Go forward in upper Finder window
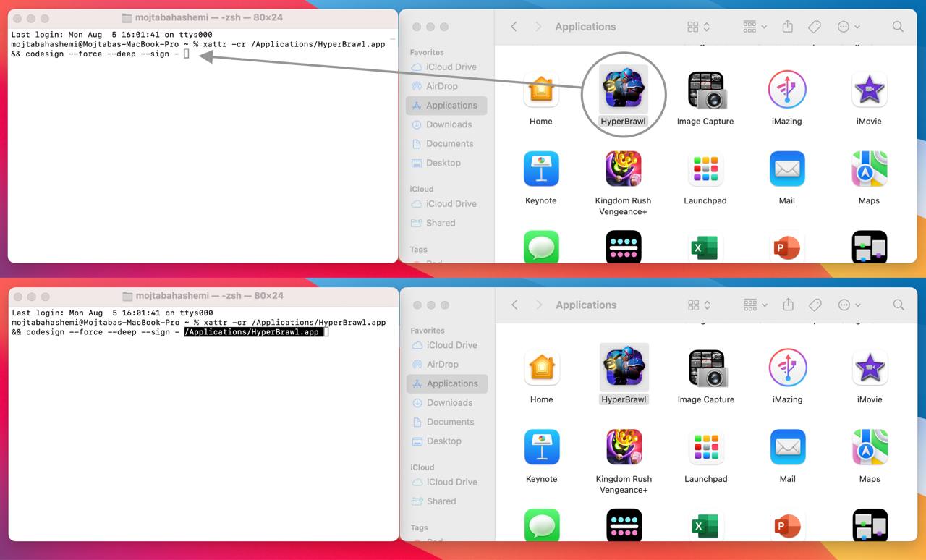This screenshot has width=926, height=560. (538, 27)
